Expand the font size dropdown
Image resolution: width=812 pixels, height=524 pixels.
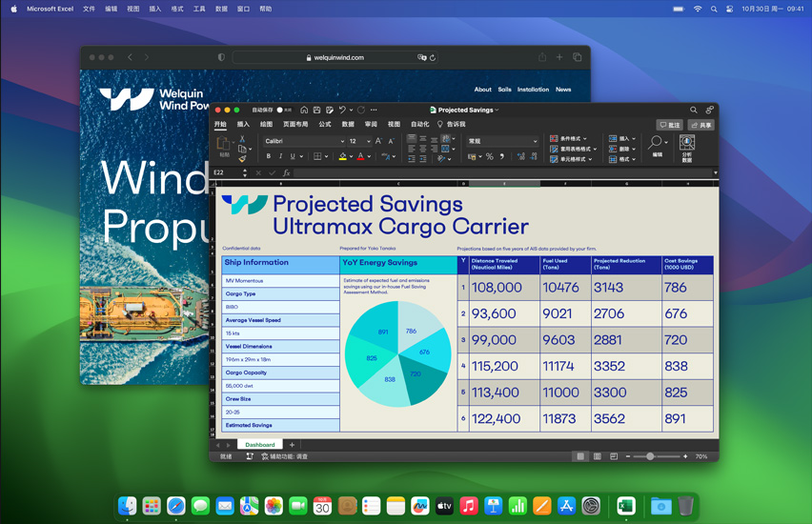pos(368,141)
